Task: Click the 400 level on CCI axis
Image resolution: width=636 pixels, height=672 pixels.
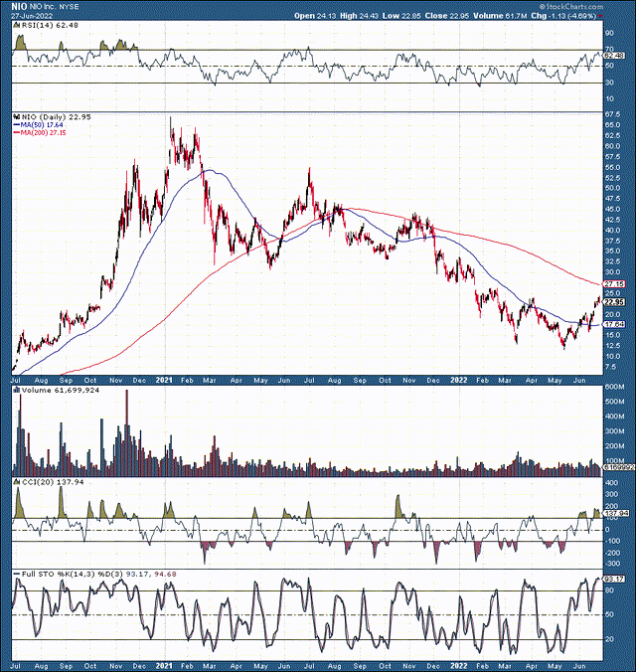Action: (611, 483)
